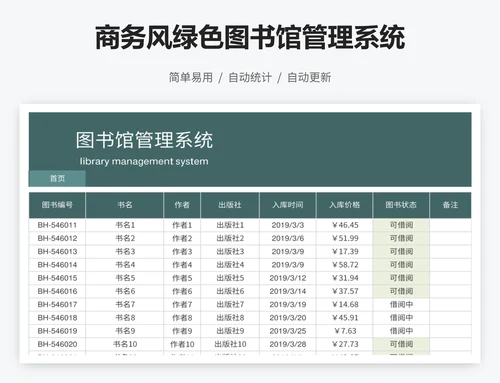Click cell BH-546014
This screenshot has width=500, height=383.
(x=57, y=265)
